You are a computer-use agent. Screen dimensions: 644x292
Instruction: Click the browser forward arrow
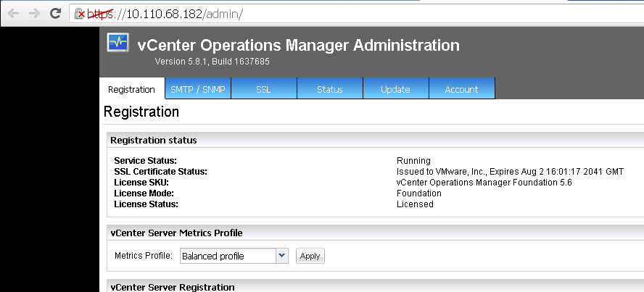coord(33,14)
